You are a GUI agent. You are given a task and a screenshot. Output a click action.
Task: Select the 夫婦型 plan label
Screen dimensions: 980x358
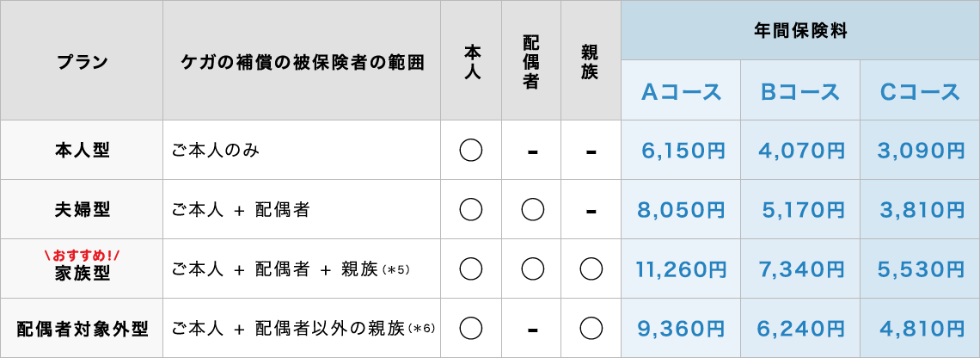click(x=82, y=210)
